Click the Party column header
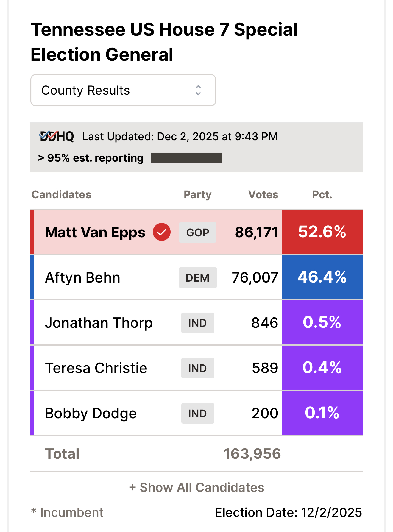 (x=197, y=195)
